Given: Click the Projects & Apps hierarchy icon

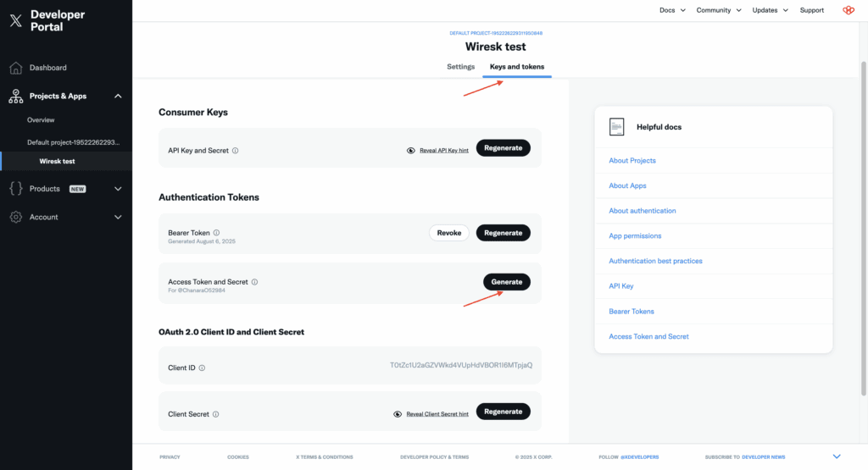Looking at the screenshot, I should point(16,97).
